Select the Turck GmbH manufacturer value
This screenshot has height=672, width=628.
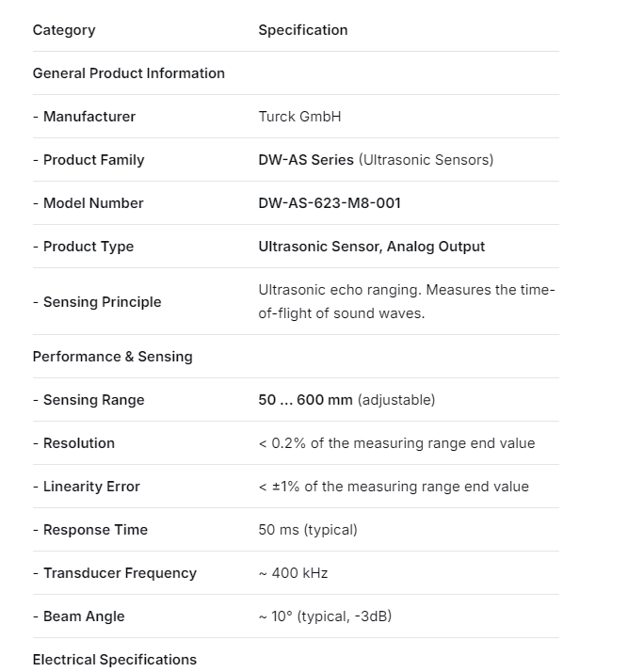tap(299, 117)
